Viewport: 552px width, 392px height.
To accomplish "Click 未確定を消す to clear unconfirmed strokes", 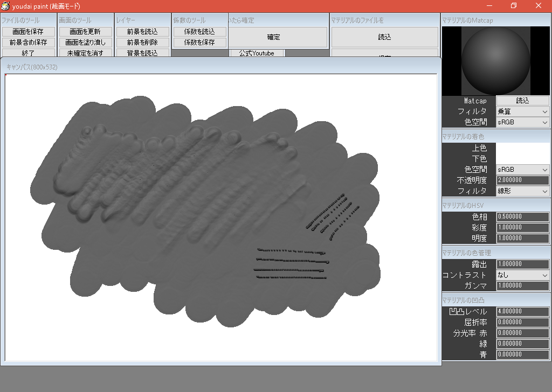I will (x=85, y=53).
